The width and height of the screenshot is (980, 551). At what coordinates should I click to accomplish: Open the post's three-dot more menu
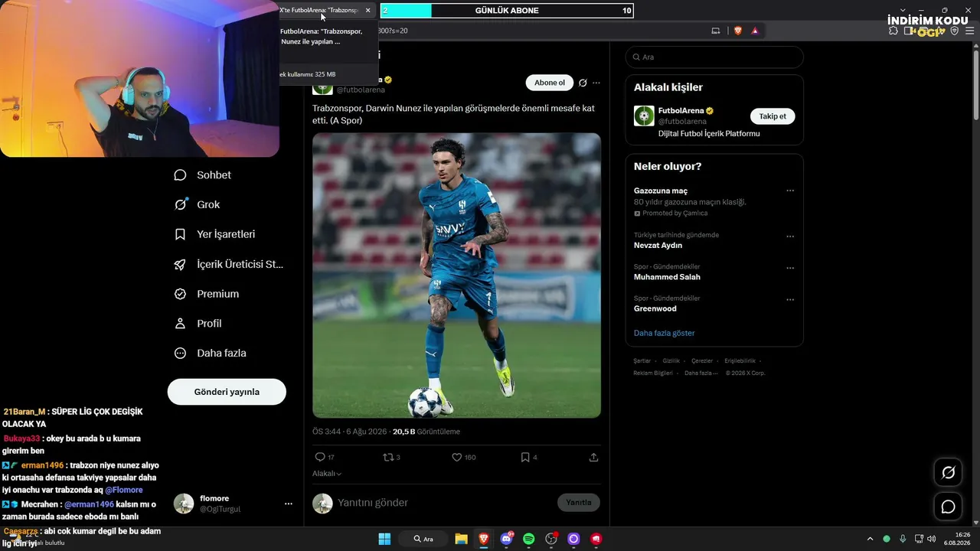click(x=596, y=83)
